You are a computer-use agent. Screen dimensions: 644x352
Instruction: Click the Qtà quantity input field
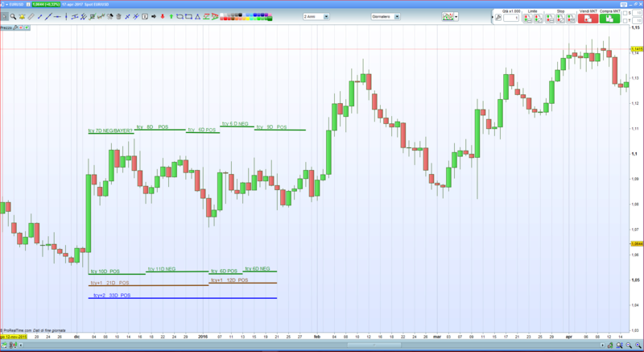click(x=511, y=18)
